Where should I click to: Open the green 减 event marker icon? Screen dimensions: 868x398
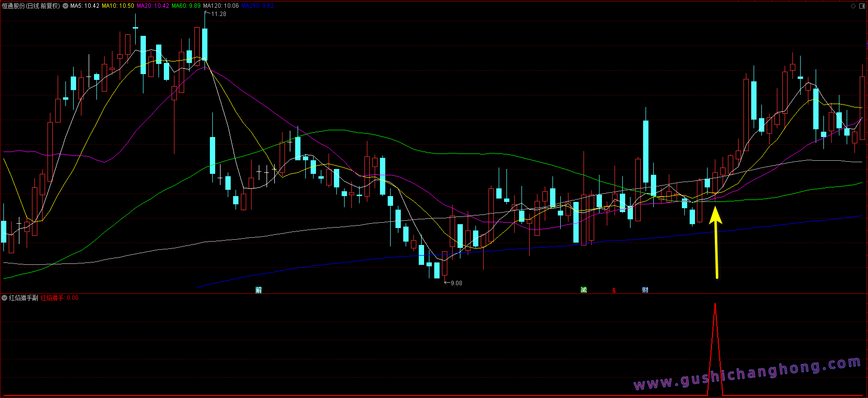coord(584,290)
